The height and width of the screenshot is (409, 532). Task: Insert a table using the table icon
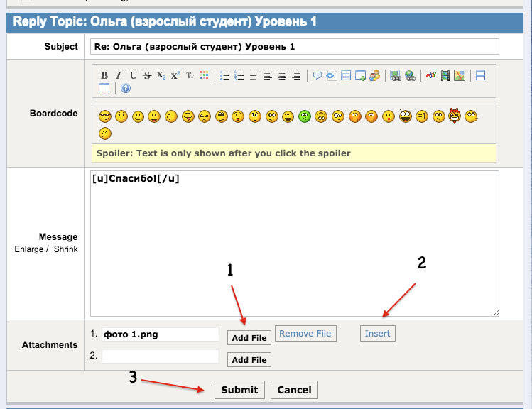346,75
